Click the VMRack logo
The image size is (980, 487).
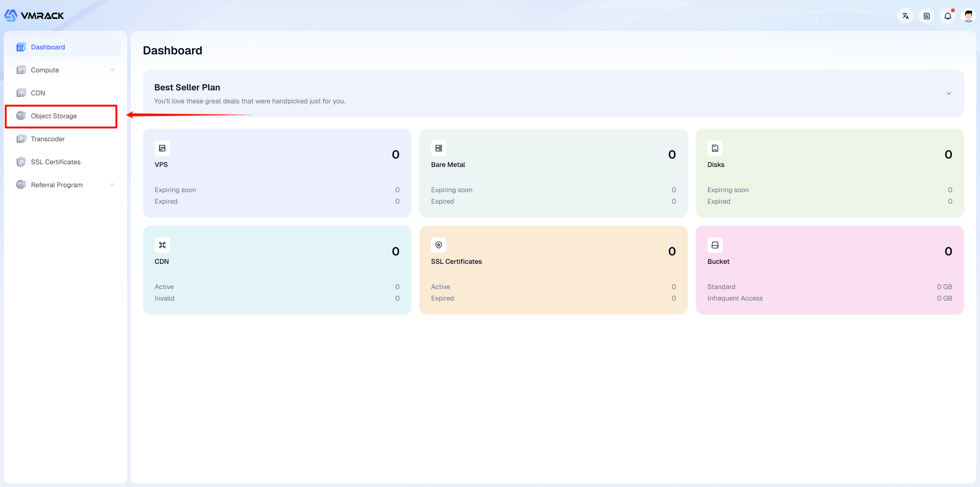click(34, 16)
